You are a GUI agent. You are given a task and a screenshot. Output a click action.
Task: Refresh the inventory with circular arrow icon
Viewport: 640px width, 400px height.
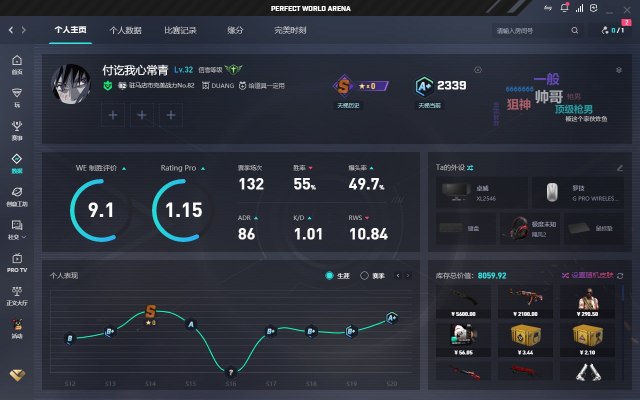pyautogui.click(x=620, y=276)
